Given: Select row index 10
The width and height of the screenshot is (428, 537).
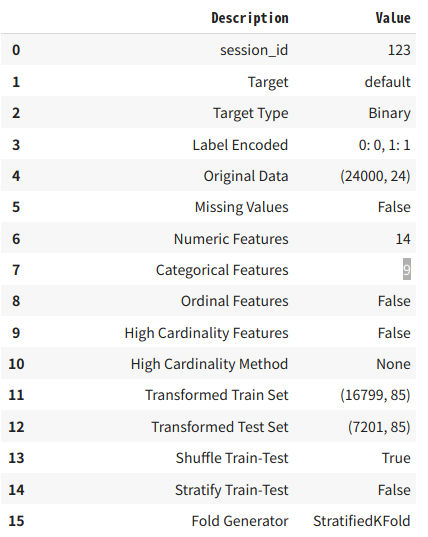Looking at the screenshot, I should click(x=16, y=364).
